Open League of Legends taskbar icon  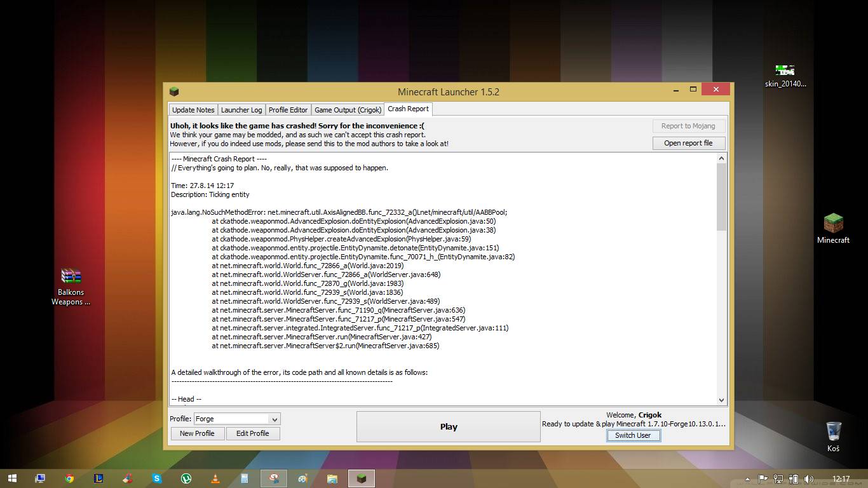coord(98,478)
